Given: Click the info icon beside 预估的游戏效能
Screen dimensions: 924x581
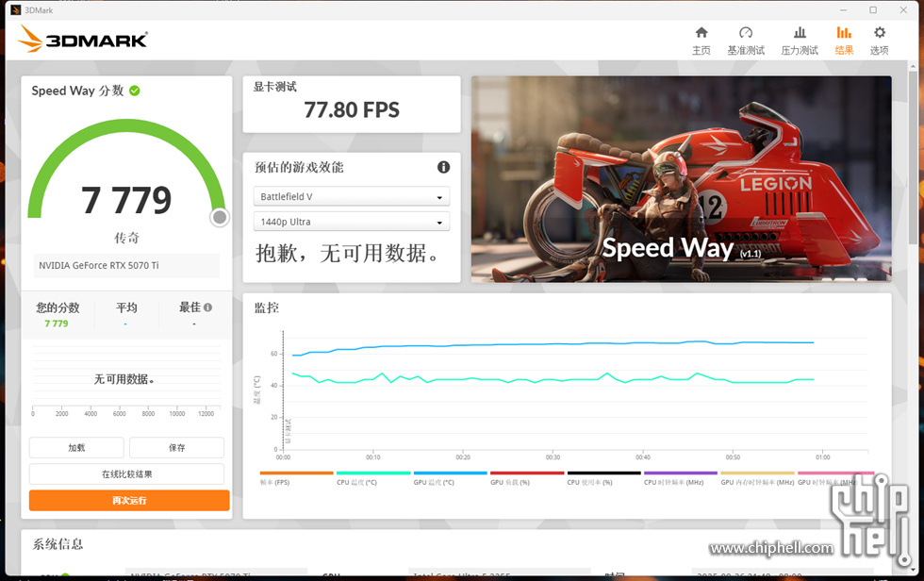Looking at the screenshot, I should coord(443,167).
